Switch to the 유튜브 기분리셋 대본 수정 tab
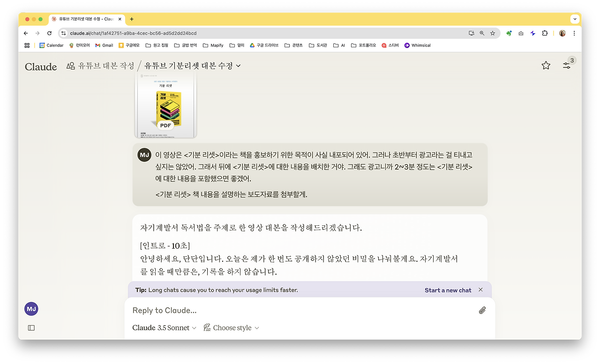Viewport: 600px width, 364px height. (x=83, y=19)
